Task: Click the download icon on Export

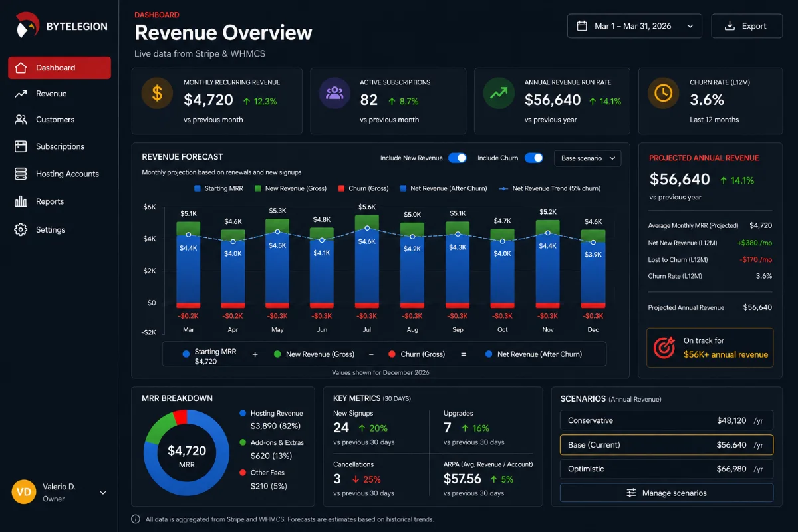Action: (x=730, y=26)
